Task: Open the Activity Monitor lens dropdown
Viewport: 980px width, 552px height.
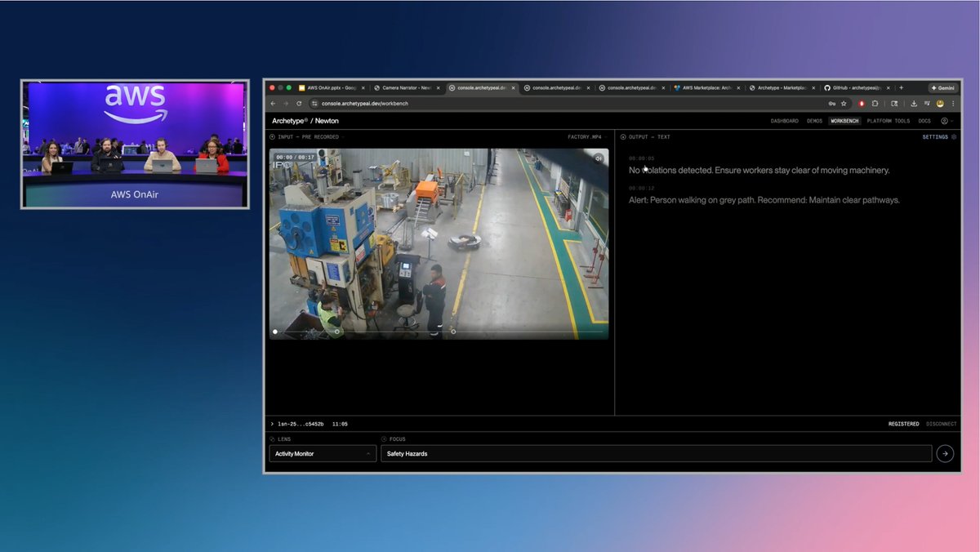Action: point(323,453)
